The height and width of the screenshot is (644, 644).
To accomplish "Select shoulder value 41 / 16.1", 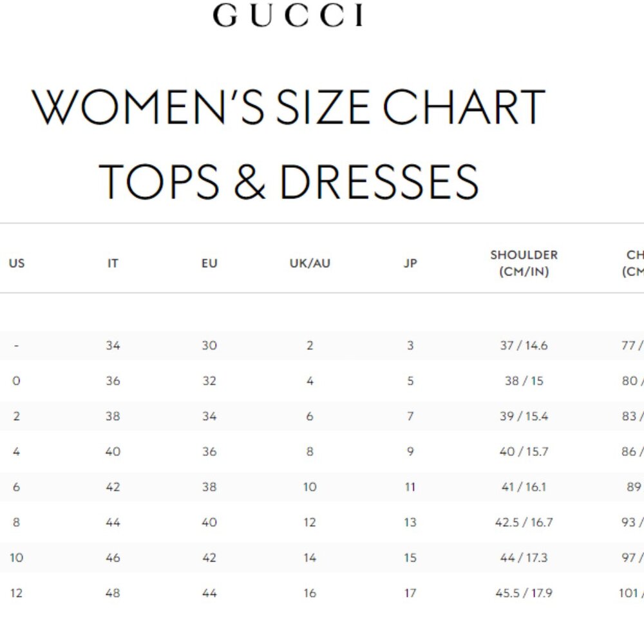I will click(524, 488).
